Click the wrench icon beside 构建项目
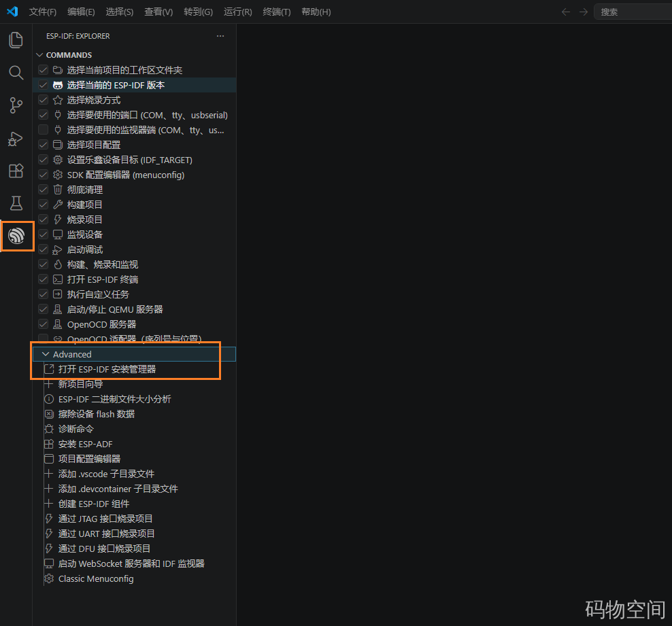Screen dimensions: 672x626 pos(58,205)
